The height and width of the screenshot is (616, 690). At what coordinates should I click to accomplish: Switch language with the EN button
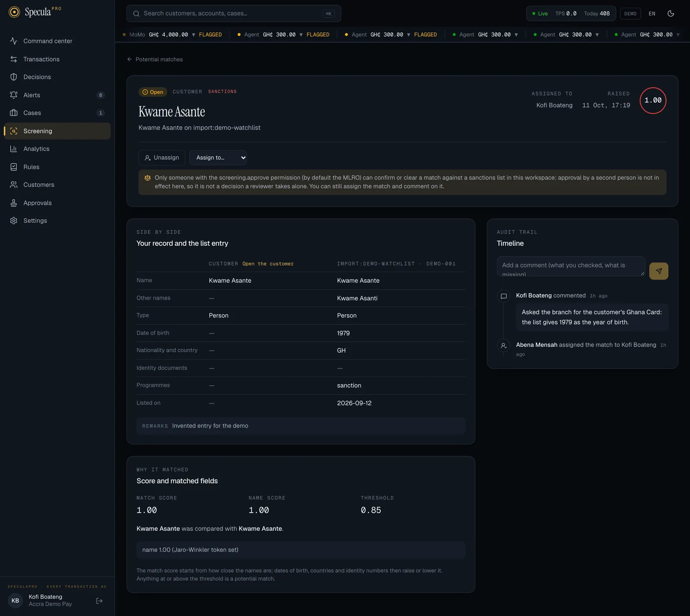tap(652, 13)
